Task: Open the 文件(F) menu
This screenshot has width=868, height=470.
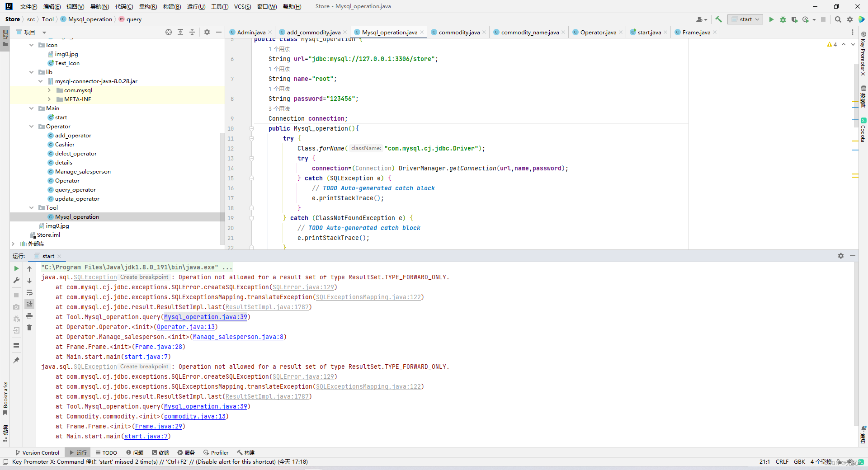Action: point(28,6)
